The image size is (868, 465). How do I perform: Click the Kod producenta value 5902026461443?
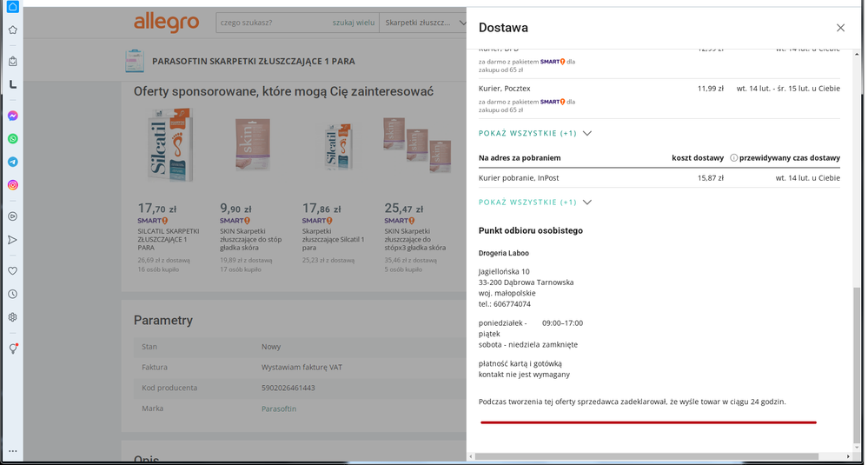pyautogui.click(x=288, y=388)
